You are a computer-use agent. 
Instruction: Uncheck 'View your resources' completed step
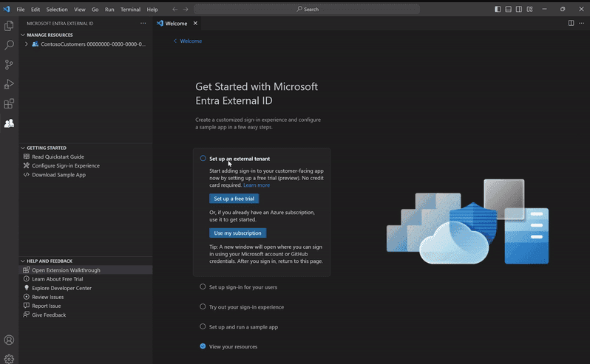(203, 346)
